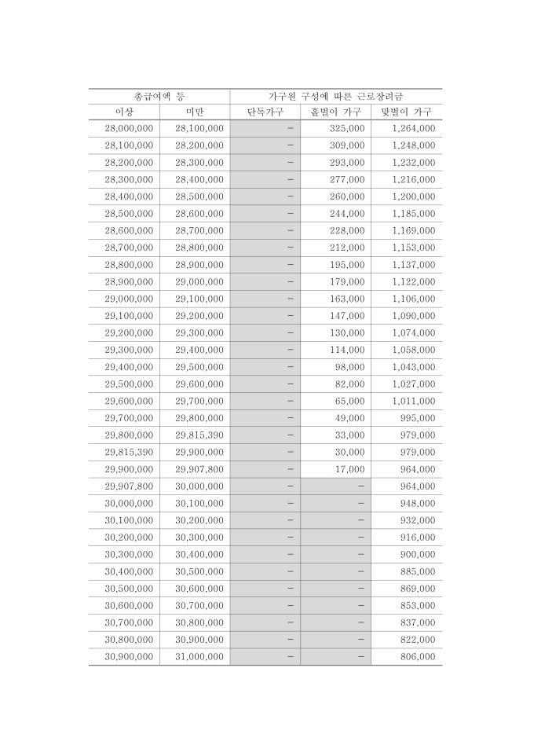534x756 pixels.
Task: Click the 806,000 cell in last row
Action: click(418, 656)
